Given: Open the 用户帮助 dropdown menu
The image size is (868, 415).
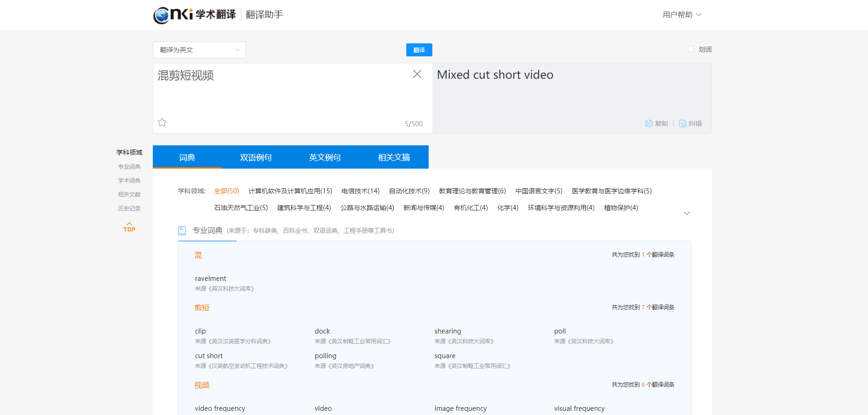Looking at the screenshot, I should point(682,15).
